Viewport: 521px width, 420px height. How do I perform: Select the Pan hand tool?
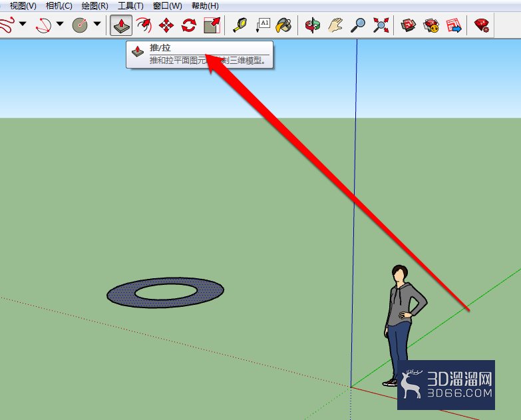[335, 25]
